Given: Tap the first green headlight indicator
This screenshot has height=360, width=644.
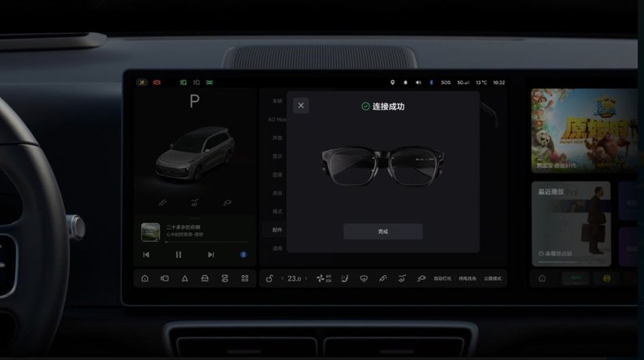Looking at the screenshot, I should click(183, 83).
